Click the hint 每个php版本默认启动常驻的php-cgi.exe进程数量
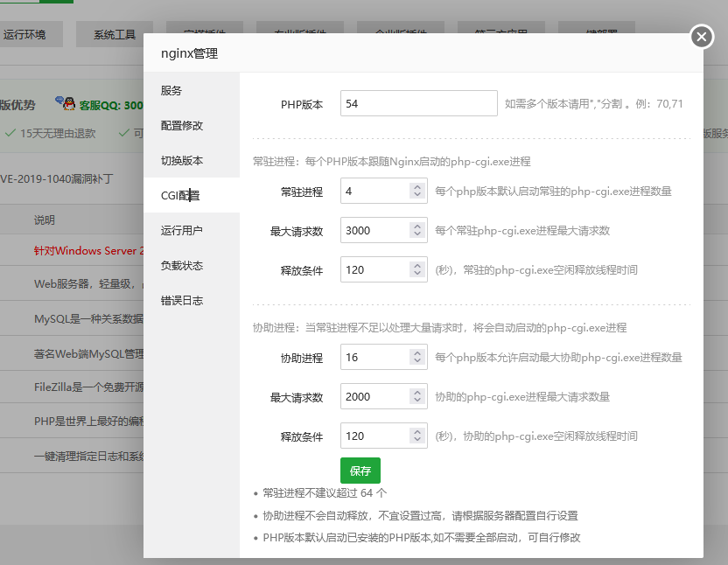Viewport: 728px width, 565px height. coord(553,192)
